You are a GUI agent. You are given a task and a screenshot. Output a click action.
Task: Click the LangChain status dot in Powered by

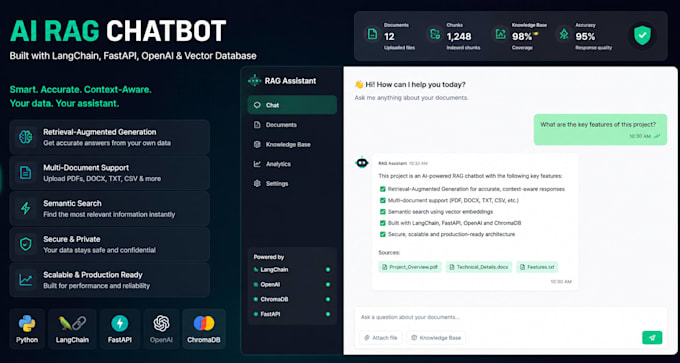pyautogui.click(x=328, y=270)
